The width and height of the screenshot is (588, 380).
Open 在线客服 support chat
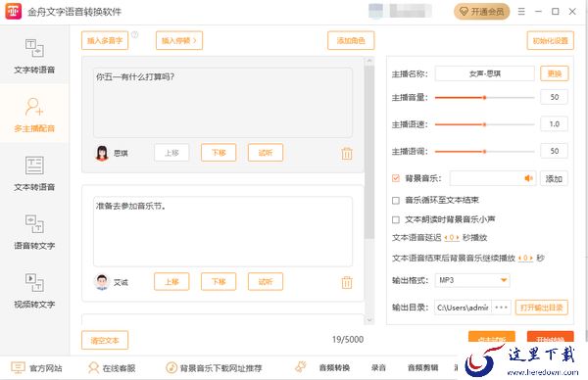pos(112,368)
